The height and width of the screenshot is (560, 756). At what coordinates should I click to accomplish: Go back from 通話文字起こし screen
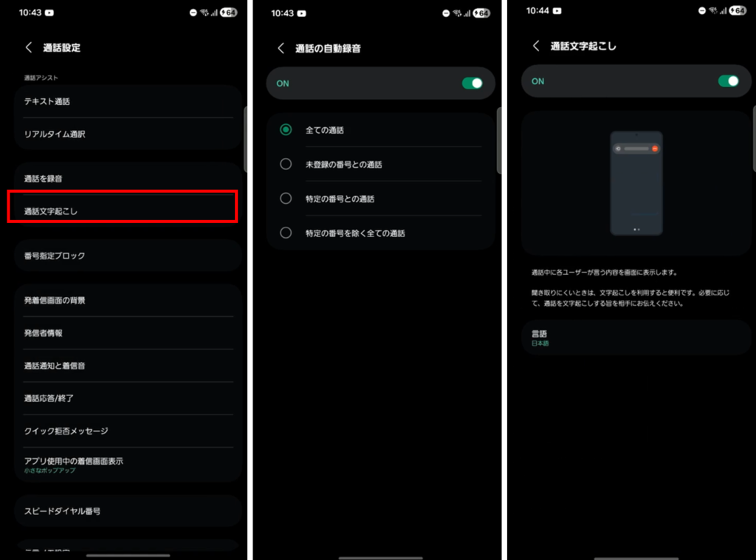[x=536, y=46]
